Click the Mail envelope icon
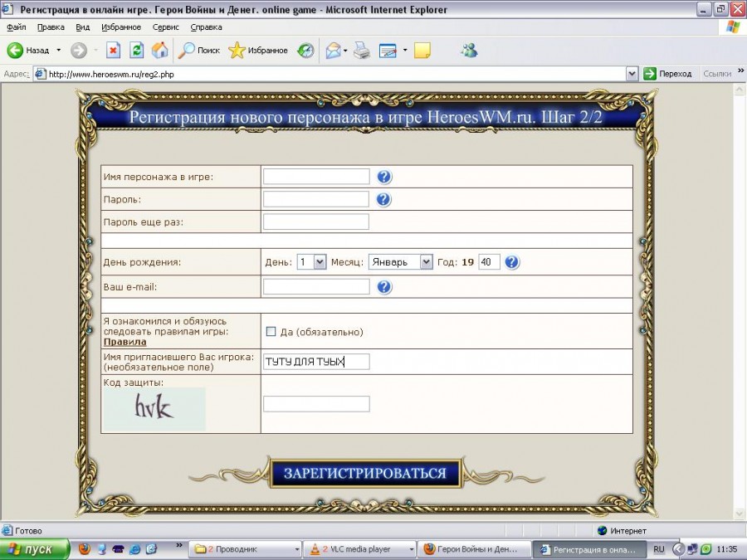This screenshot has width=747, height=560. pyautogui.click(x=333, y=50)
